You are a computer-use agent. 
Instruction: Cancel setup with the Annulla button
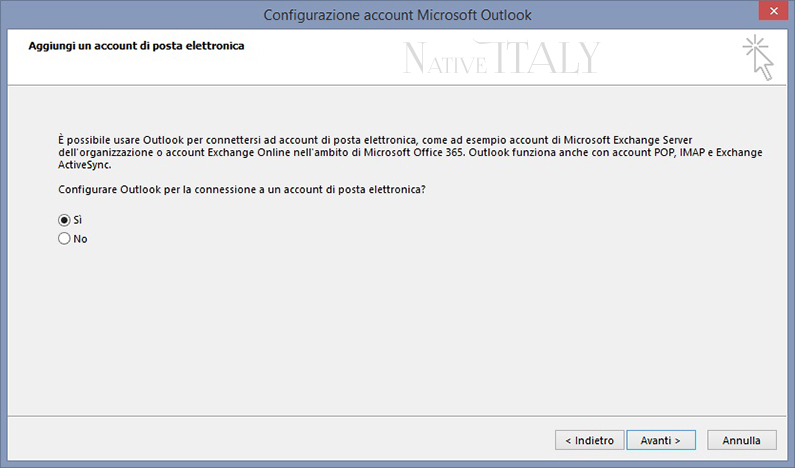tap(741, 440)
